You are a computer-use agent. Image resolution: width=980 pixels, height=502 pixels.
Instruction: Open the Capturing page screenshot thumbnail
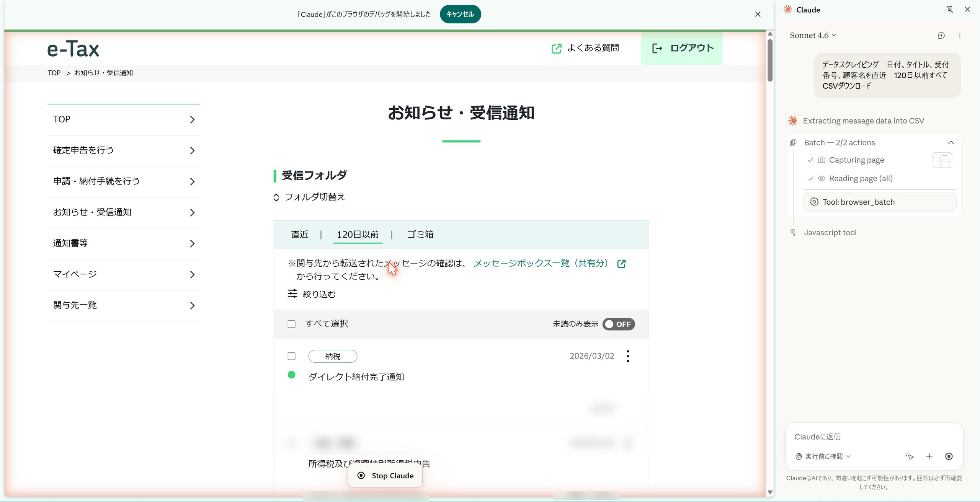click(x=942, y=160)
